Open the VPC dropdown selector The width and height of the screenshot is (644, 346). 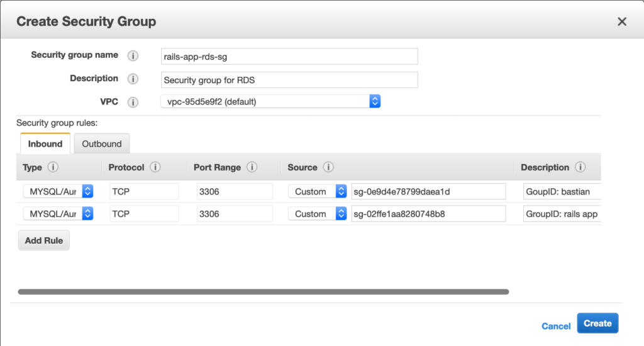270,101
